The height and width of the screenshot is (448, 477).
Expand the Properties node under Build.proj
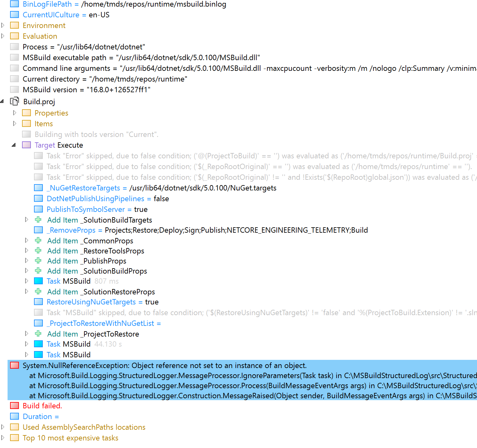15,113
